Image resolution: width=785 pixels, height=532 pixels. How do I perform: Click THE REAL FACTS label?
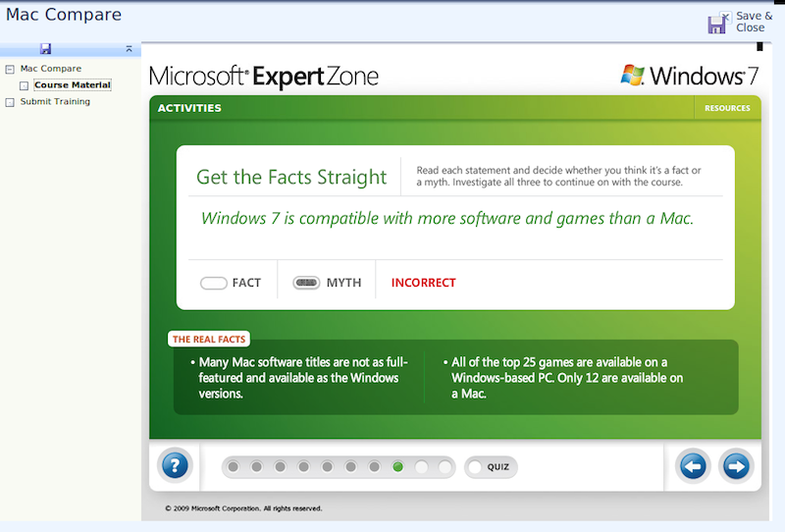(x=209, y=340)
